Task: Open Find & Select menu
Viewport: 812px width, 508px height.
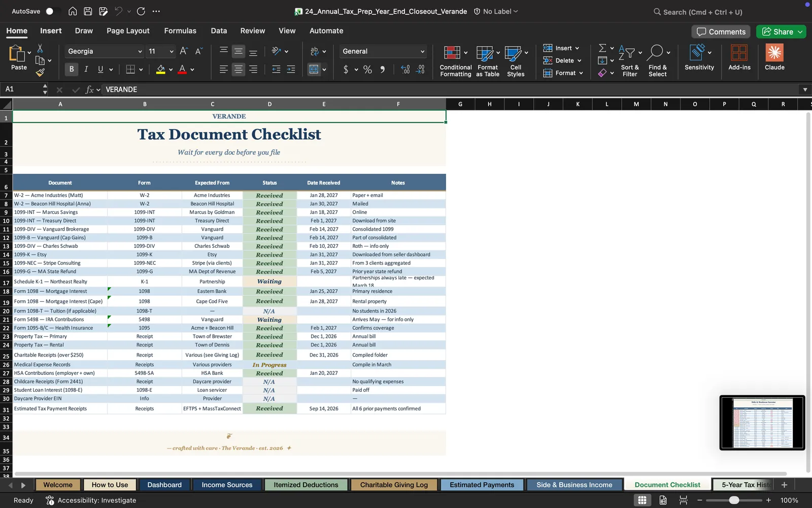Action: coord(658,61)
